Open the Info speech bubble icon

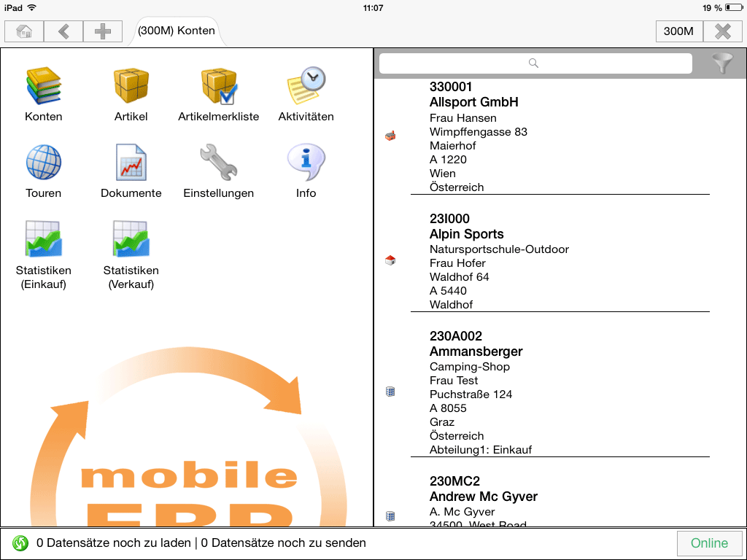pos(306,162)
